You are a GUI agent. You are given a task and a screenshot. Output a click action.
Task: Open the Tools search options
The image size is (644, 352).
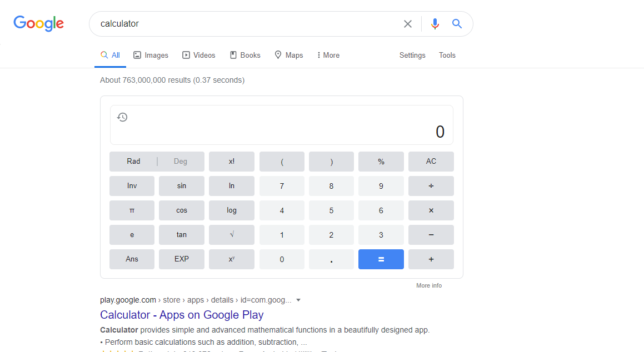point(447,55)
